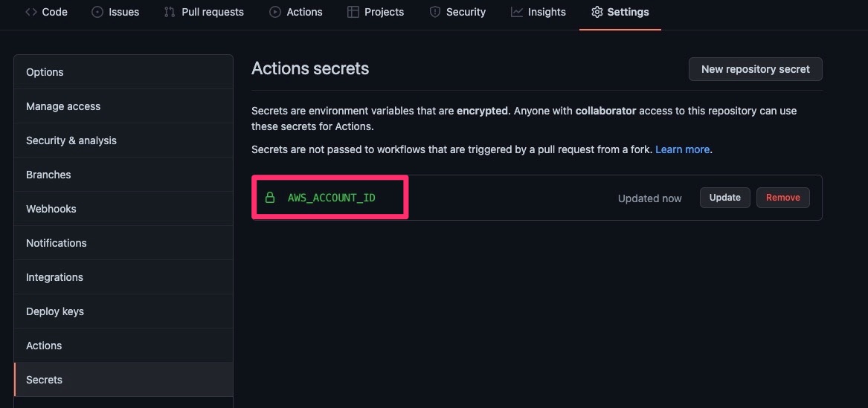Screen dimensions: 868x408
Task: Click the Security shield icon
Action: [x=435, y=12]
